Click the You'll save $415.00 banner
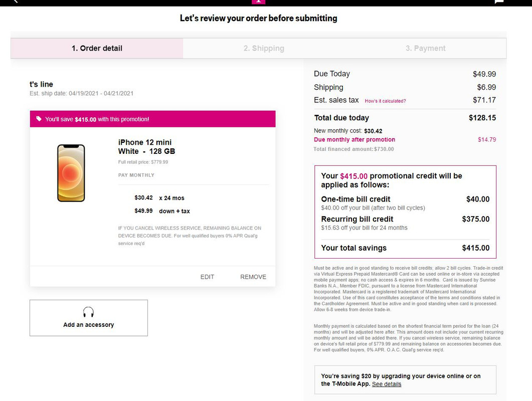532x401 pixels. (152, 119)
